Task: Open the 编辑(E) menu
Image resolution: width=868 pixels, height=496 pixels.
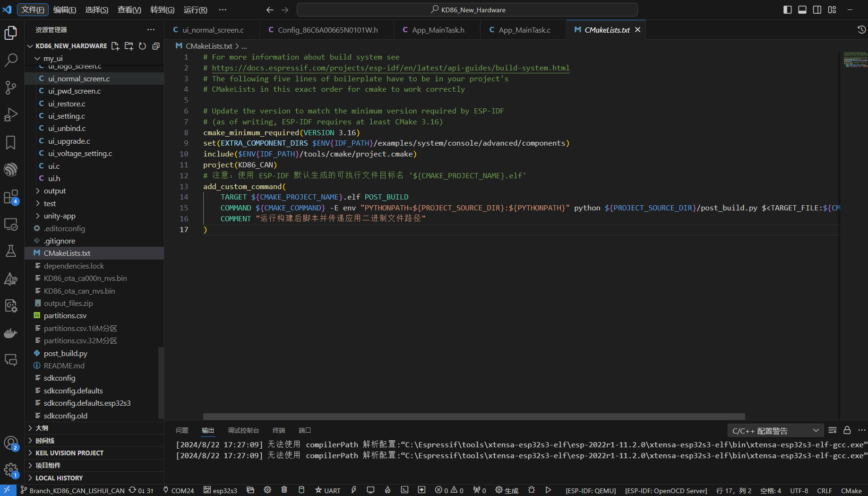Action: (x=65, y=9)
